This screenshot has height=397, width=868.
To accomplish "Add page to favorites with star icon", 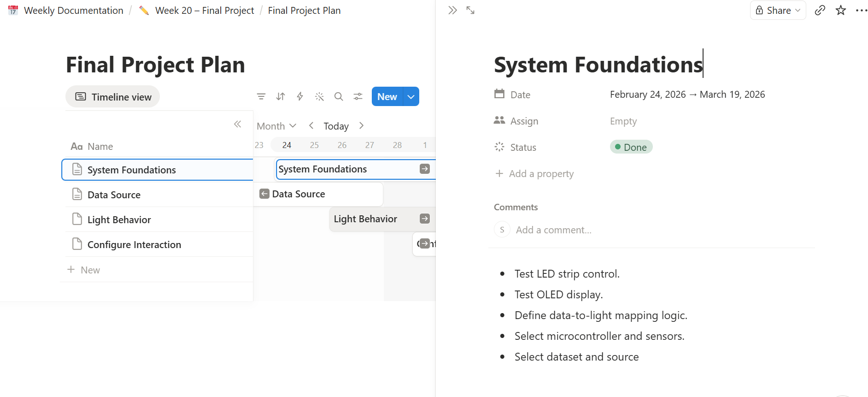I will [x=841, y=10].
